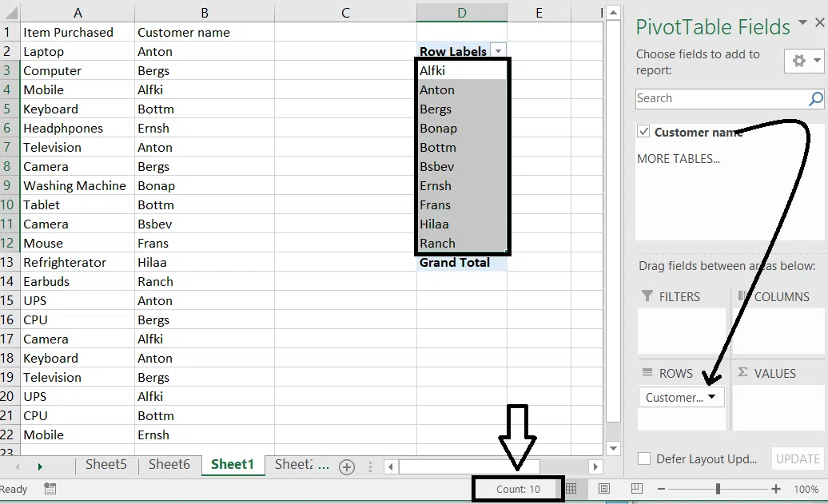Click the vertical scrollbar up arrow
828x504 pixels.
[613, 12]
